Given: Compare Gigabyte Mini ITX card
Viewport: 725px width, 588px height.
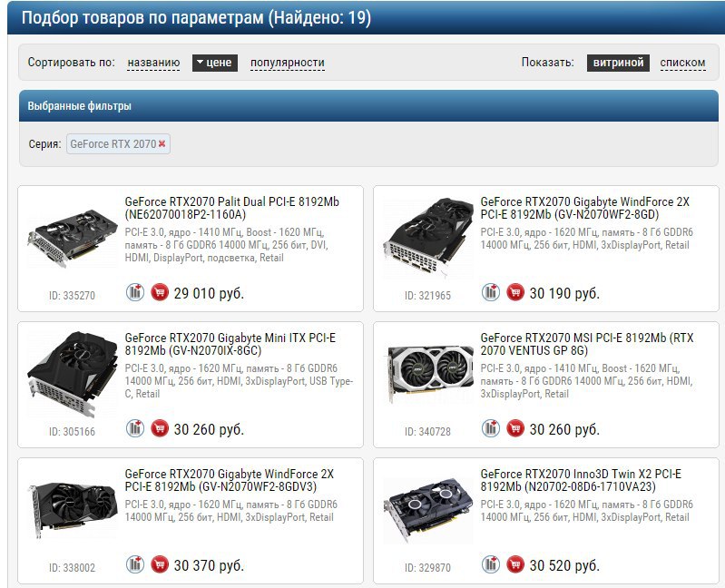Looking at the screenshot, I should pos(135,428).
